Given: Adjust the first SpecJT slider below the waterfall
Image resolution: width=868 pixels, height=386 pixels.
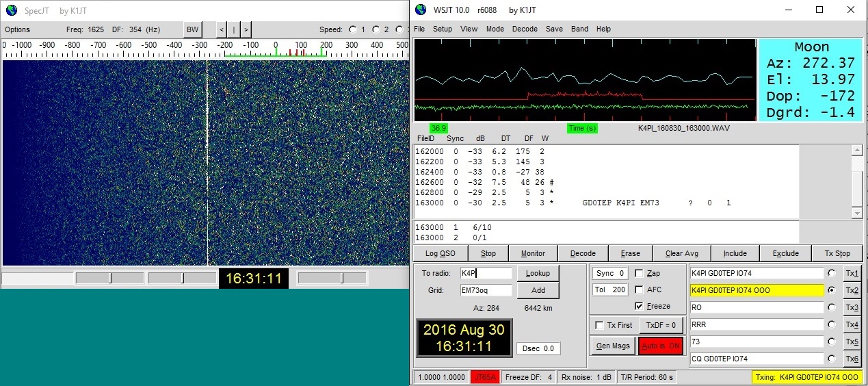Looking at the screenshot, I should (x=110, y=278).
